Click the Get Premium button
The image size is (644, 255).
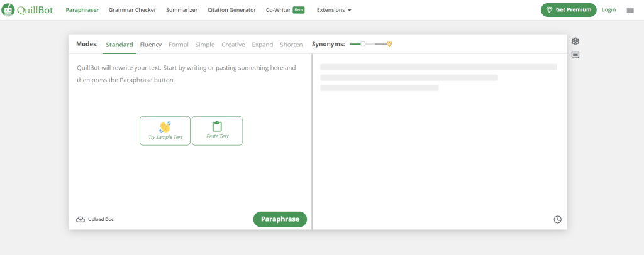[569, 10]
